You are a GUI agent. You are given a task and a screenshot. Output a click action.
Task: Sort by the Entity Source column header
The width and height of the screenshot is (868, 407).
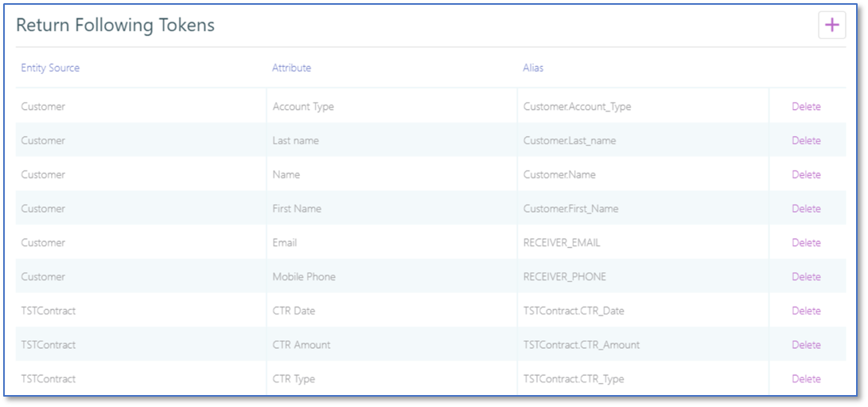click(50, 68)
